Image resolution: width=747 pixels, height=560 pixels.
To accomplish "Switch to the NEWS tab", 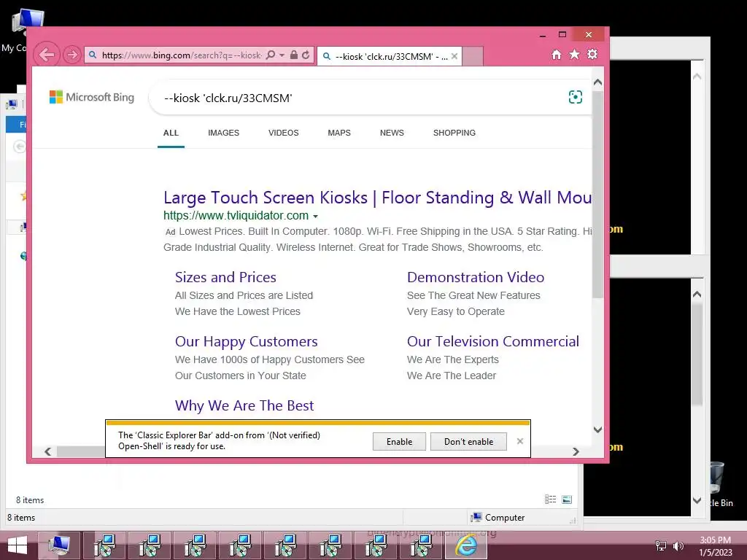I will tap(392, 133).
